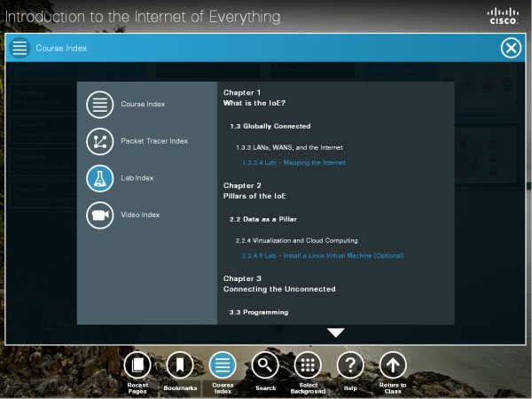
Task: Click the Lab Index flask icon
Action: [x=99, y=178]
